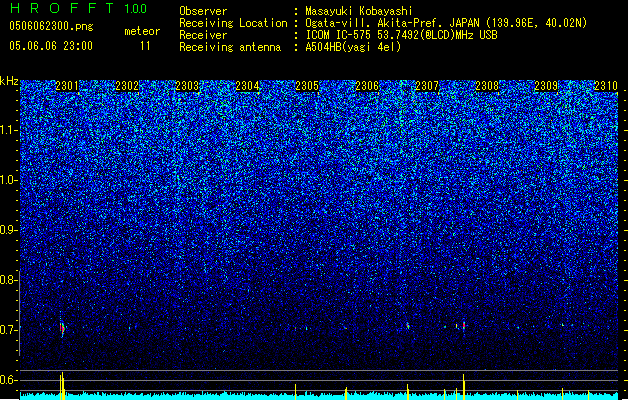
Task: Click the 0.7 kHz axis label
Action: click(x=9, y=330)
